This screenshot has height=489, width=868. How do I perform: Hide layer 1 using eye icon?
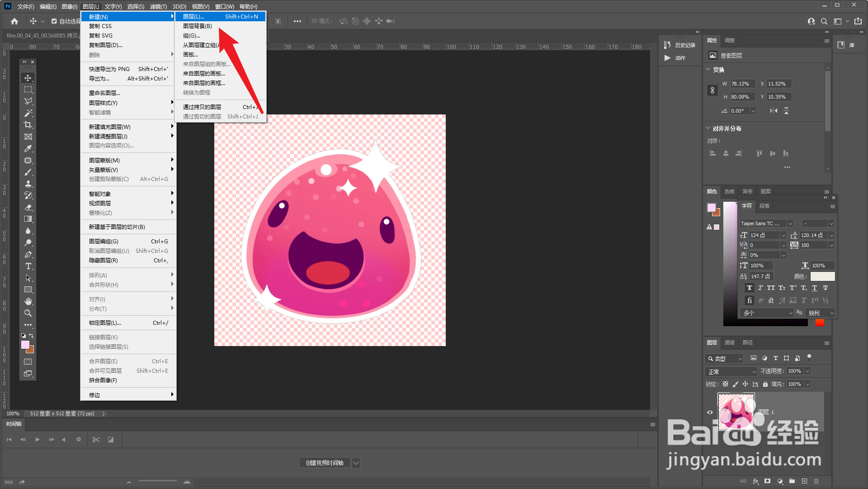[x=710, y=412]
